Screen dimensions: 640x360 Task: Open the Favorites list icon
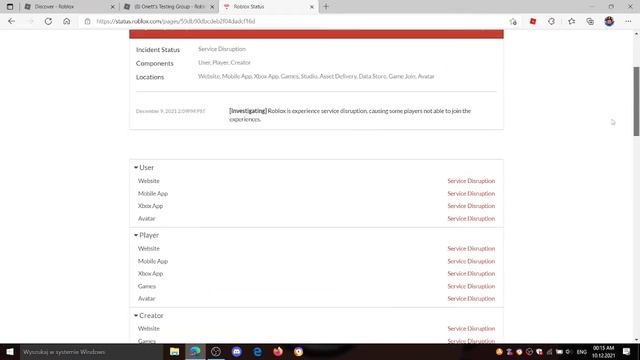[571, 21]
